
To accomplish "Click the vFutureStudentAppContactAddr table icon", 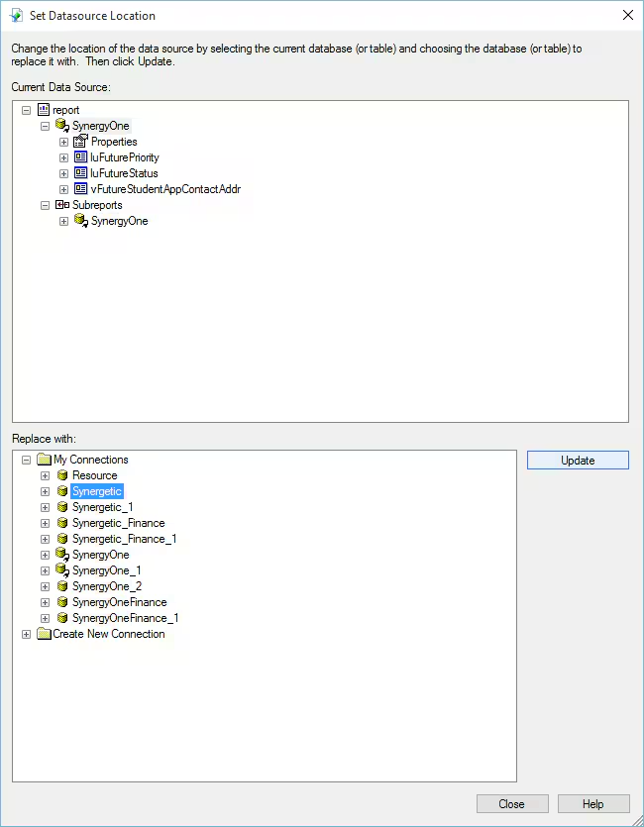I will (80, 189).
